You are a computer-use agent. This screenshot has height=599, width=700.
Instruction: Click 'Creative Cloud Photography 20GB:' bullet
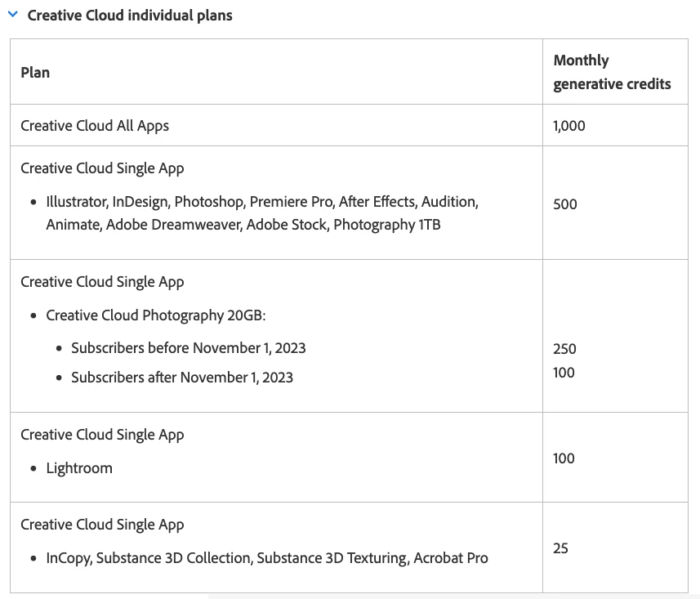point(156,315)
